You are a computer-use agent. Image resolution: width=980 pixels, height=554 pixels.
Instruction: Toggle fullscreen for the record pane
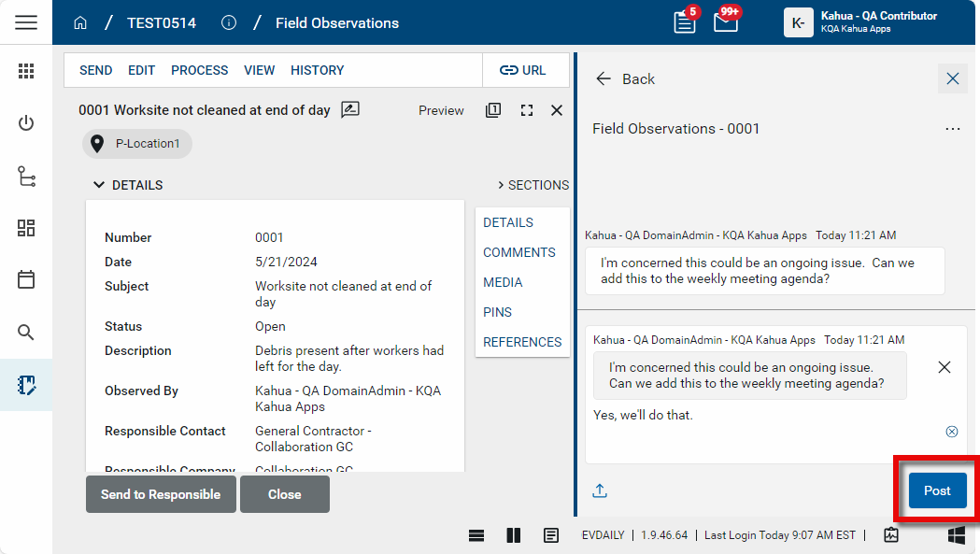coord(527,110)
